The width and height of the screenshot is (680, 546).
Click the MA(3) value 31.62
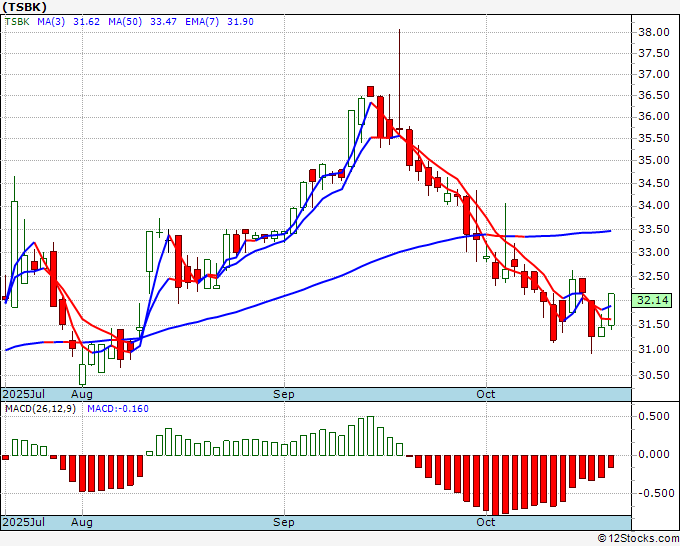click(x=86, y=22)
